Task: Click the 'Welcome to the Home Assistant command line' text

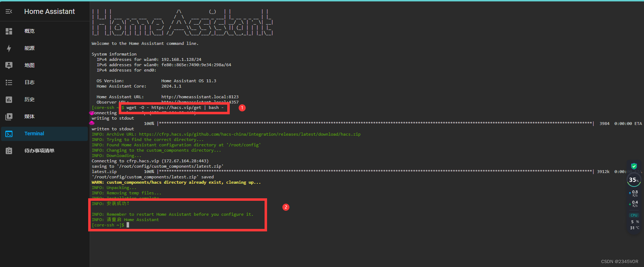Action: pos(145,43)
